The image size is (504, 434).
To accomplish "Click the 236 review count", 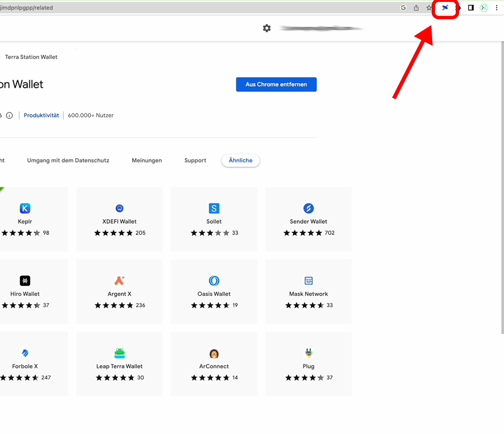I will pyautogui.click(x=140, y=305).
